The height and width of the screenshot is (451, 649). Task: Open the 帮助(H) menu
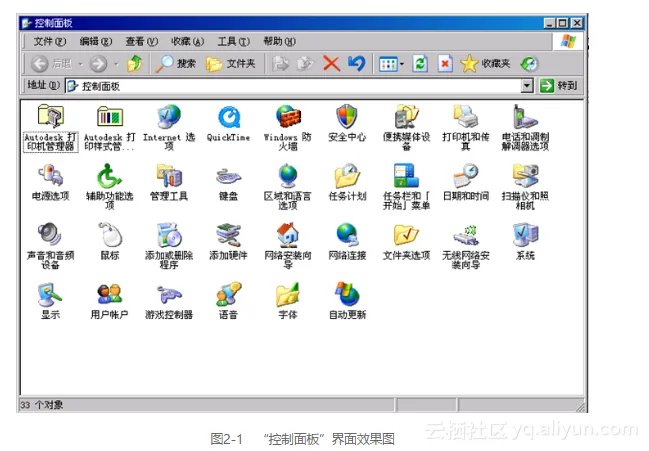point(279,41)
